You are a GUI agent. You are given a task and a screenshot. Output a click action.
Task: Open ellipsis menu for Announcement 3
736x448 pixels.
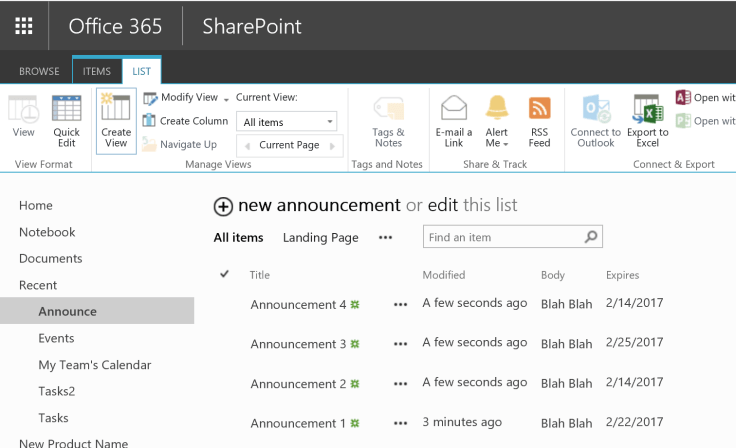click(400, 344)
